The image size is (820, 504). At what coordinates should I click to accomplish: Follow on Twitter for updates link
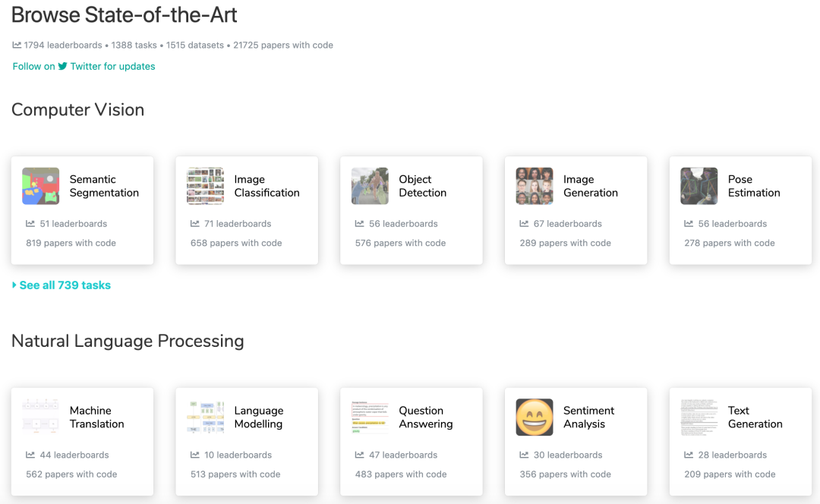click(84, 66)
